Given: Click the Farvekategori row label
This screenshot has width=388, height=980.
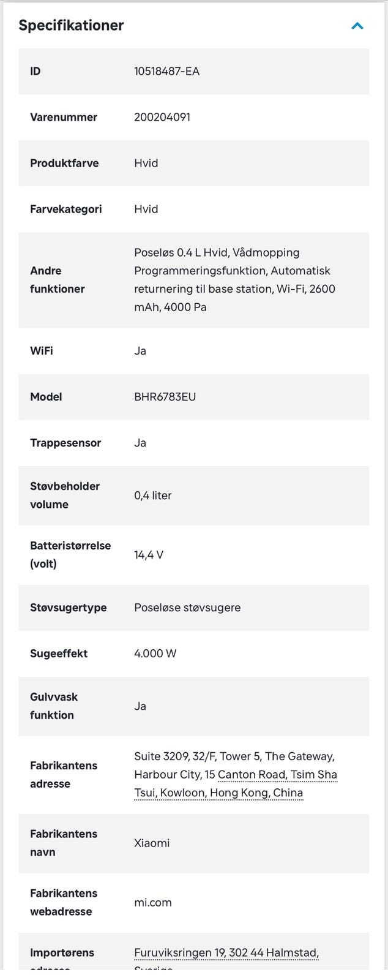Looking at the screenshot, I should point(66,209).
